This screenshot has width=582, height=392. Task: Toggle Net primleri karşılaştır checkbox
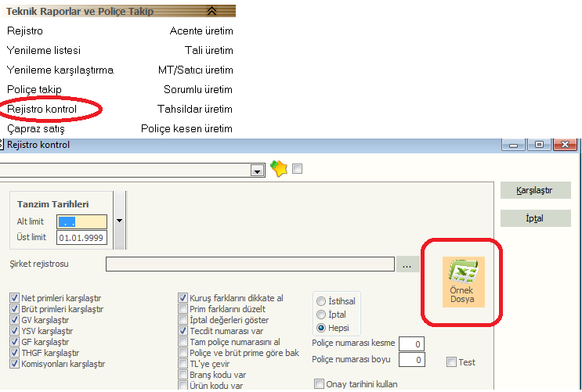click(14, 298)
